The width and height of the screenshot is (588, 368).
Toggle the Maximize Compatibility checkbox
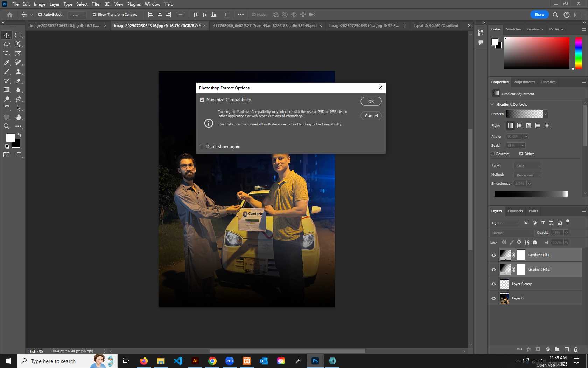[202, 100]
